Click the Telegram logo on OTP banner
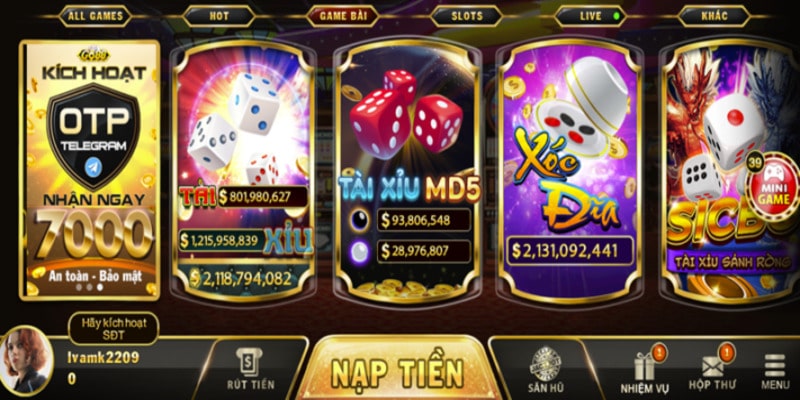Viewport: 800px width, 400px height. (93, 167)
